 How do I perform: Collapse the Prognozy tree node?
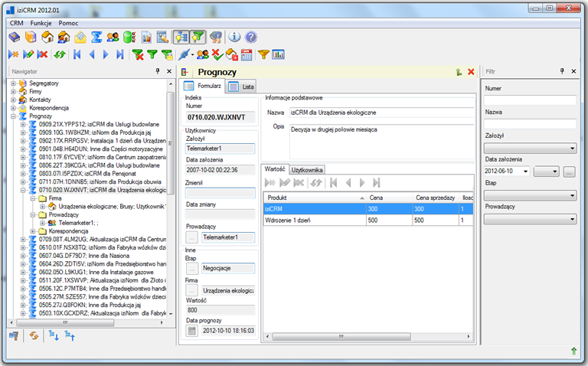tap(13, 116)
